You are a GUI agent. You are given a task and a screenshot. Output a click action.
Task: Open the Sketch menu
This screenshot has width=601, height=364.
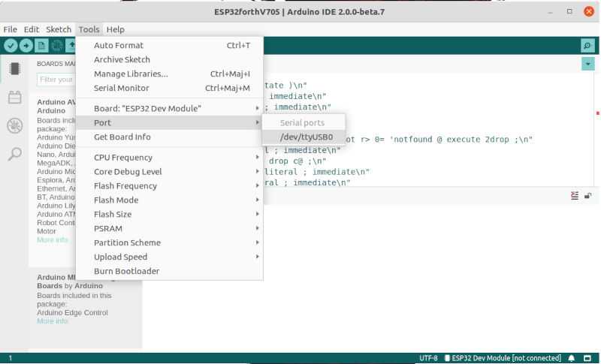pyautogui.click(x=59, y=29)
